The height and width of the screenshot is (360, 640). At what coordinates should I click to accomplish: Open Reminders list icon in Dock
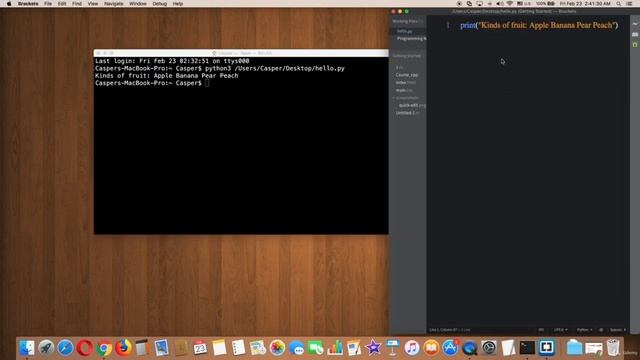(x=238, y=348)
